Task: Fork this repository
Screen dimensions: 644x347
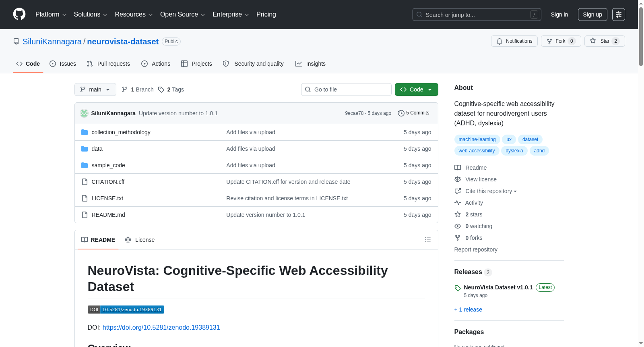Action: point(561,41)
